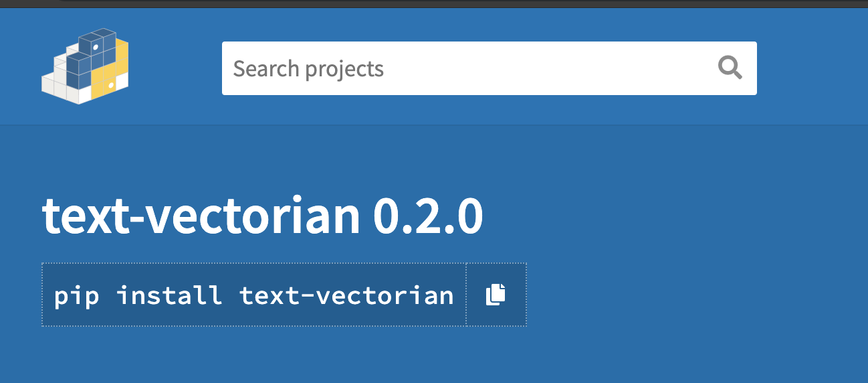Click the yellow cubes of the logo
Viewport: 868px width, 383px height.
point(113,74)
